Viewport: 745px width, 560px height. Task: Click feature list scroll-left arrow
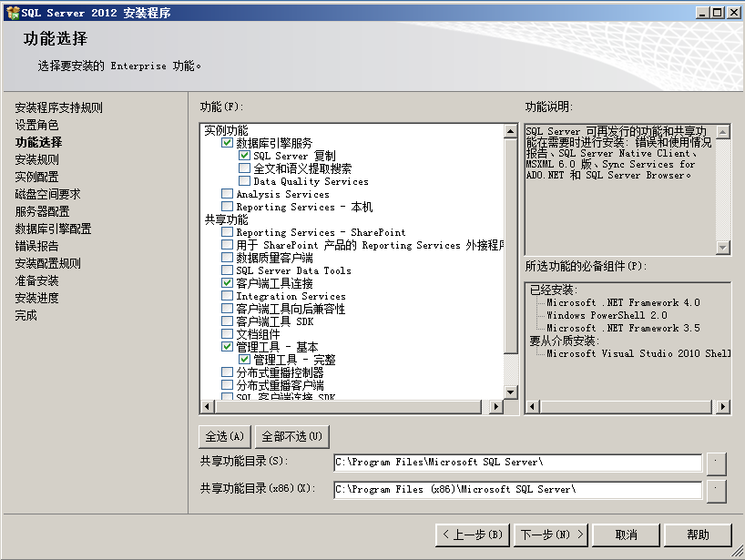pyautogui.click(x=207, y=407)
